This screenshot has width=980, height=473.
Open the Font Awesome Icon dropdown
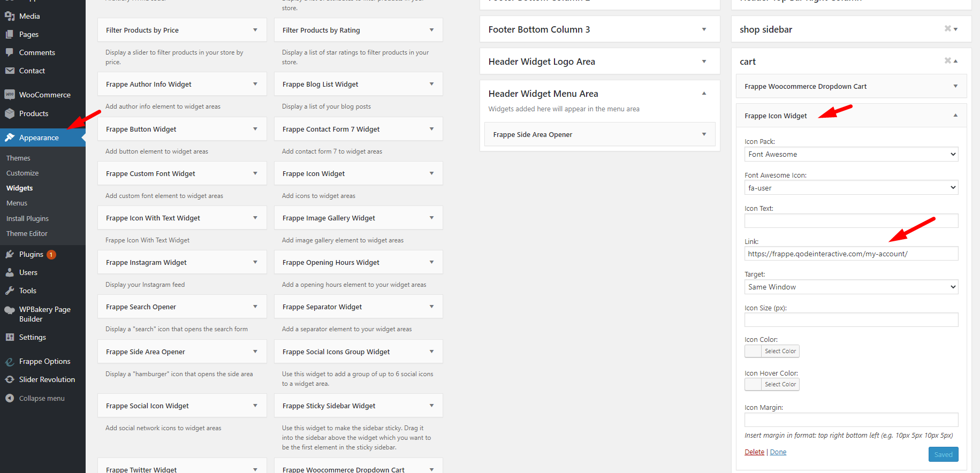click(851, 188)
